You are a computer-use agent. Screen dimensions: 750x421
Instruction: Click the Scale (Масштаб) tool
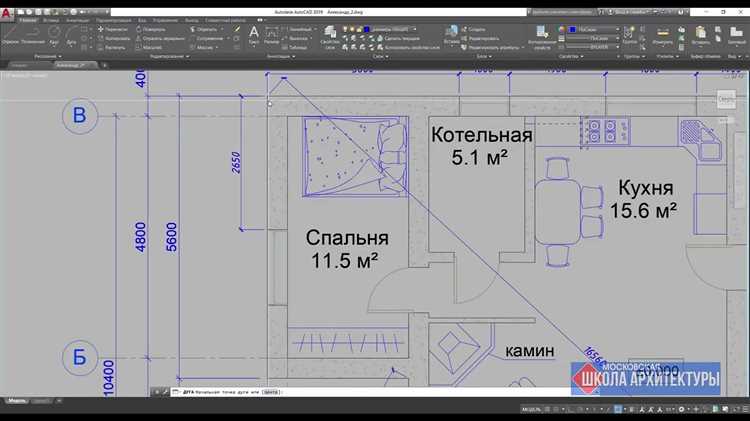point(149,47)
